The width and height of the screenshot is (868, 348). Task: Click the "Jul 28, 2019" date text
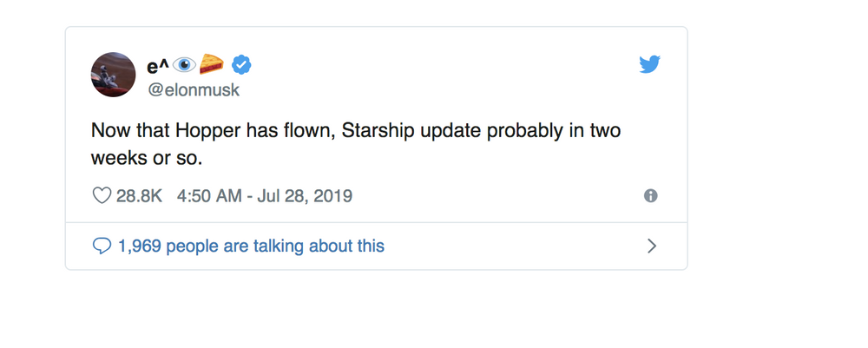pyautogui.click(x=305, y=196)
